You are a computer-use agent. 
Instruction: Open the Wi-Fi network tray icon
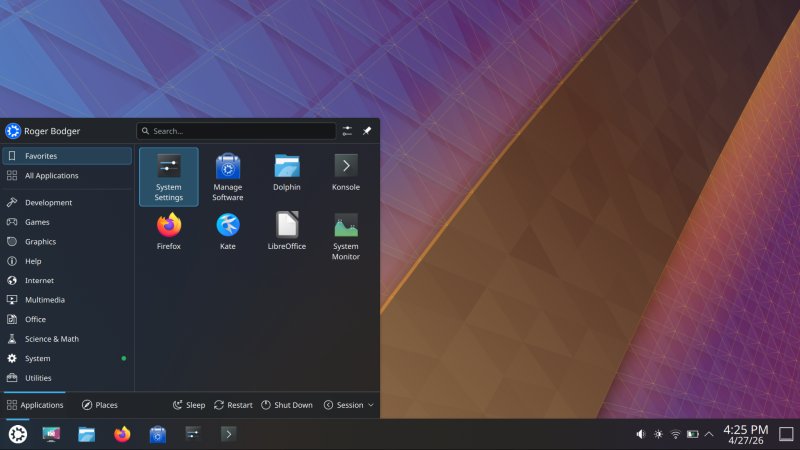pyautogui.click(x=676, y=434)
